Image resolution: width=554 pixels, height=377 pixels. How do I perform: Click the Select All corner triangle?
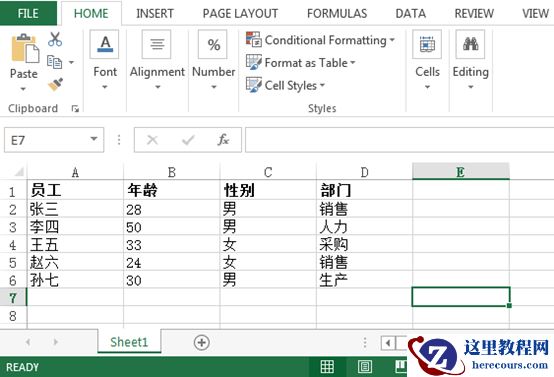[x=18, y=172]
